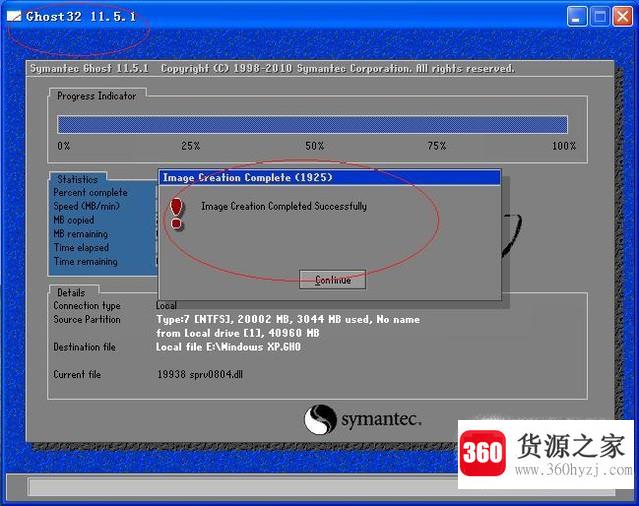Click the 'Local' connection type value
This screenshot has width=639, height=506.
point(166,306)
